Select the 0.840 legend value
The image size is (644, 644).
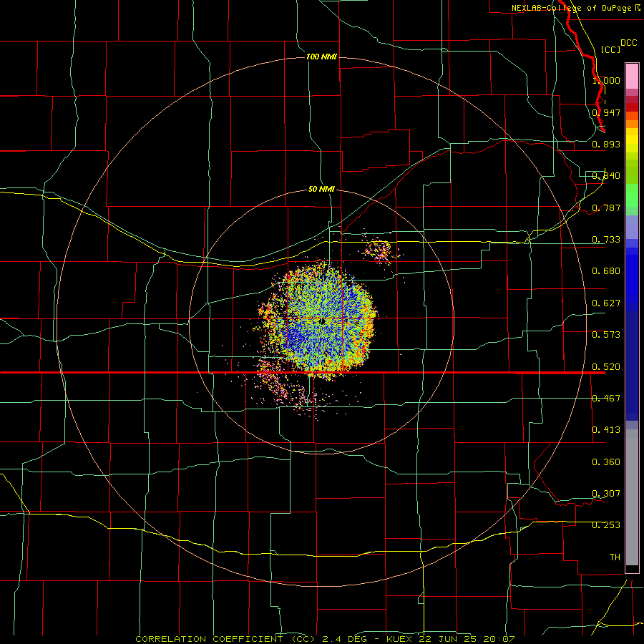pos(606,176)
